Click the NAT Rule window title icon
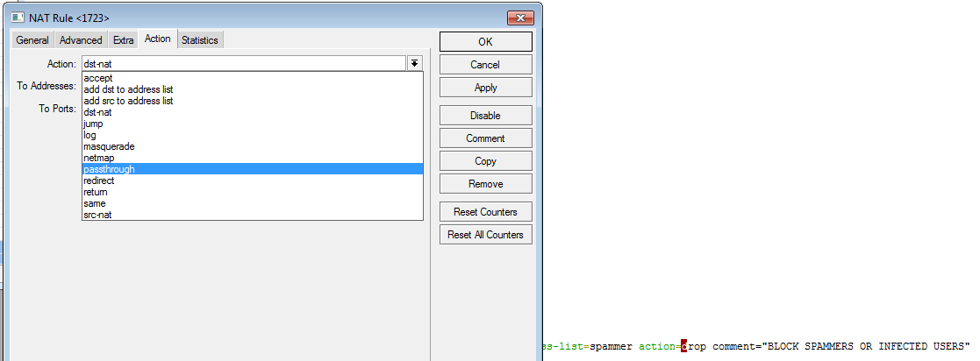The width and height of the screenshot is (980, 361). [18, 18]
